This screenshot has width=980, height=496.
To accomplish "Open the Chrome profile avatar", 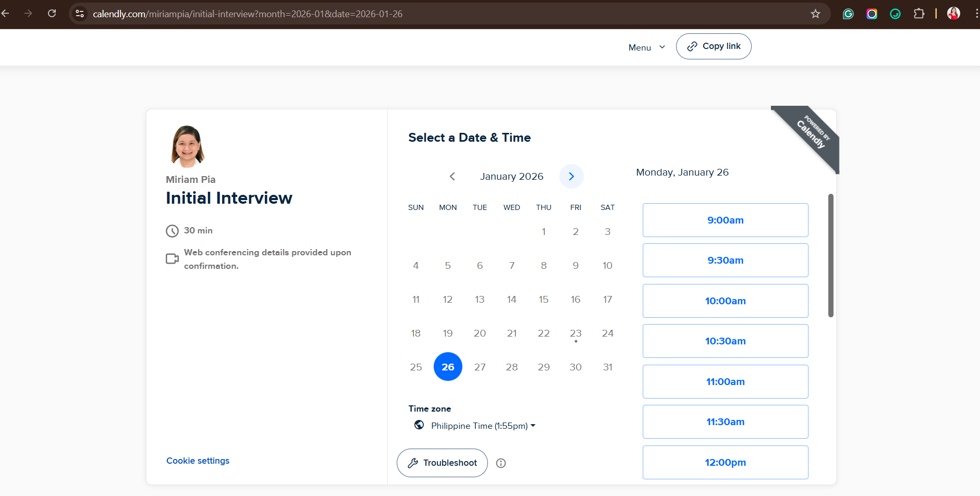I will coord(953,14).
